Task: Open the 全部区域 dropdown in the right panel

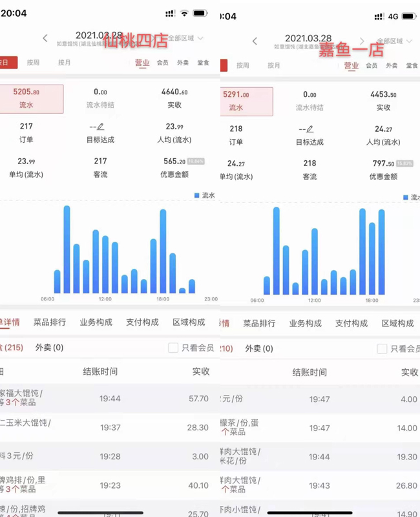Action: [394, 41]
